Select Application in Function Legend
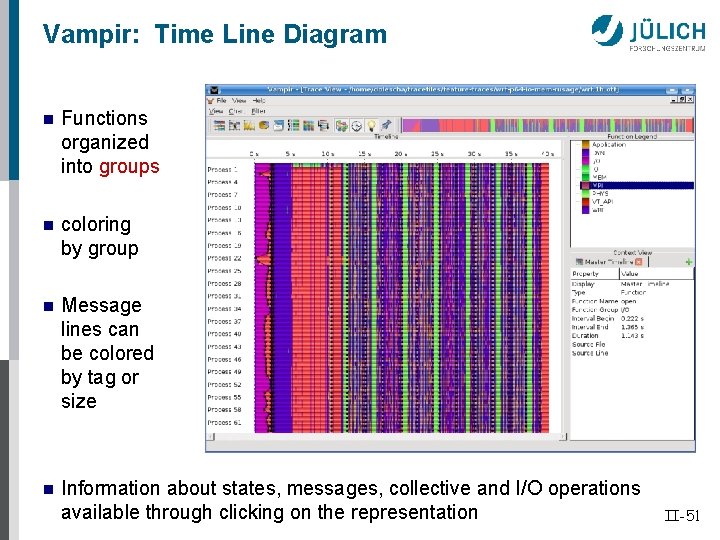The width and height of the screenshot is (720, 540). pyautogui.click(x=609, y=144)
